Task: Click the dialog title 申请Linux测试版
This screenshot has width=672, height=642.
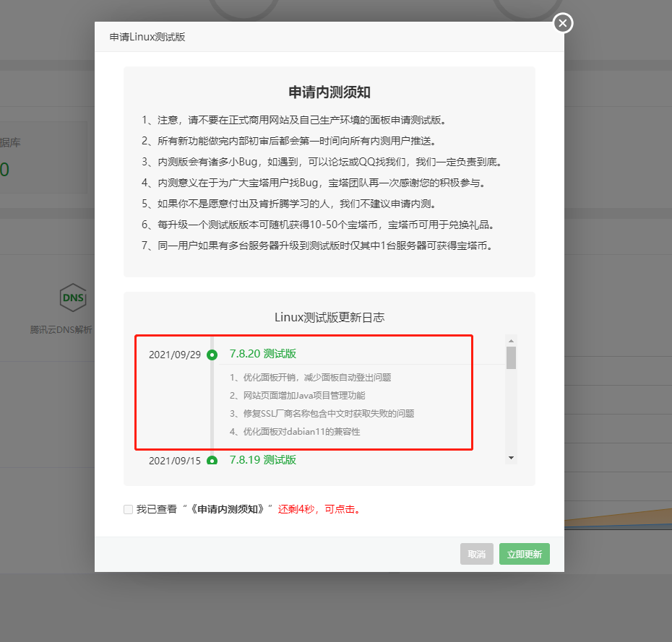Action: tap(147, 37)
